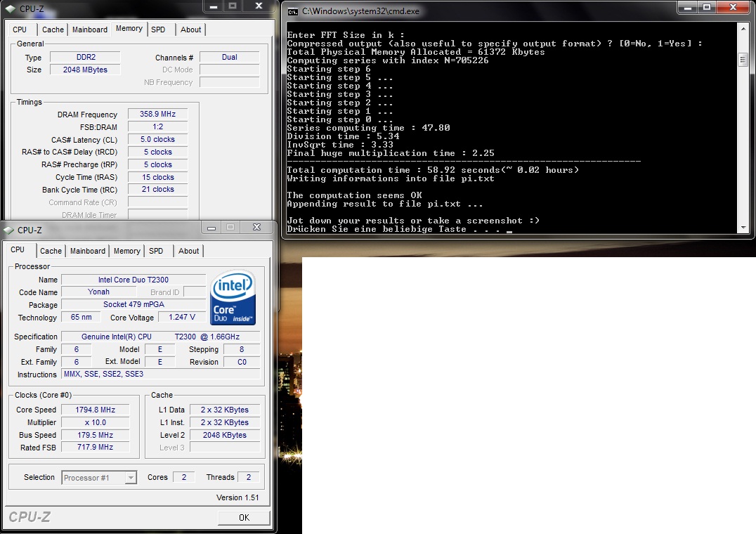Click the 1794.8 MHz core speed value
Viewport: 756px width, 534px height.
coord(96,410)
